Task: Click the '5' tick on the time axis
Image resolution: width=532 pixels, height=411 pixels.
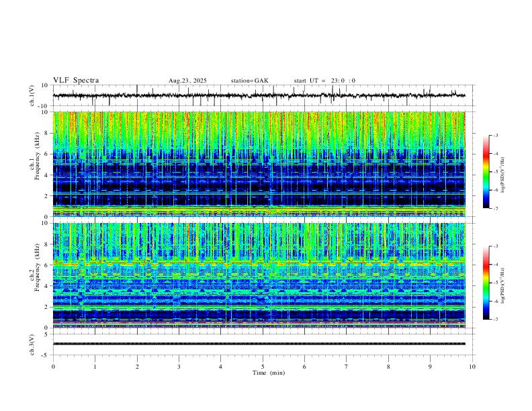Action: tap(263, 367)
